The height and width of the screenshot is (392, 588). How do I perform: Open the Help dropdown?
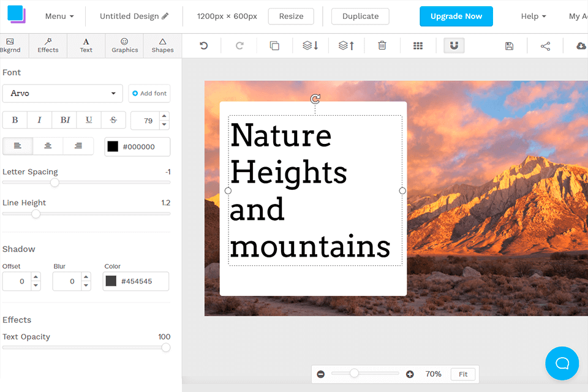[x=533, y=17]
